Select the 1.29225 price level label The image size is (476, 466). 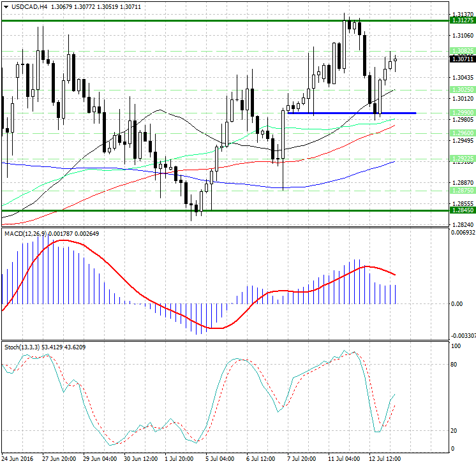462,158
